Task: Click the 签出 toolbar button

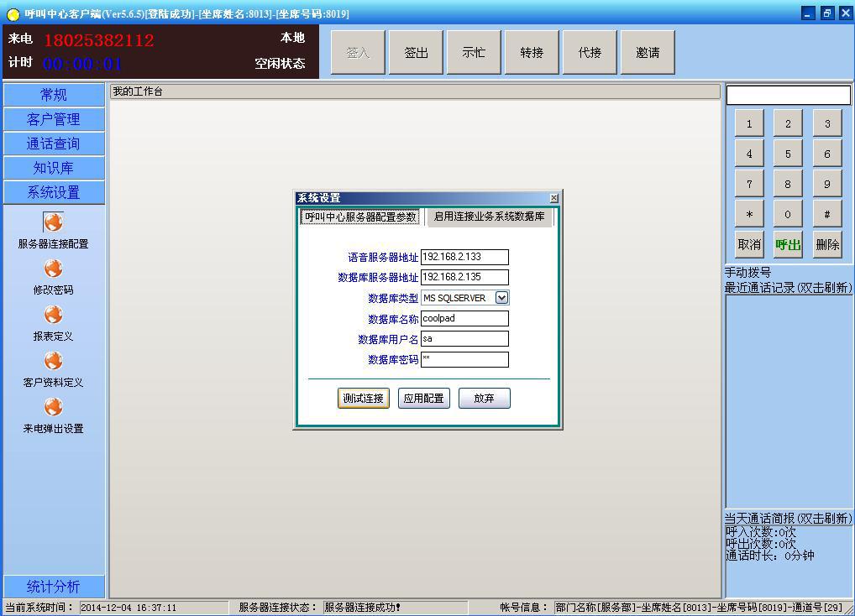Action: [x=416, y=53]
